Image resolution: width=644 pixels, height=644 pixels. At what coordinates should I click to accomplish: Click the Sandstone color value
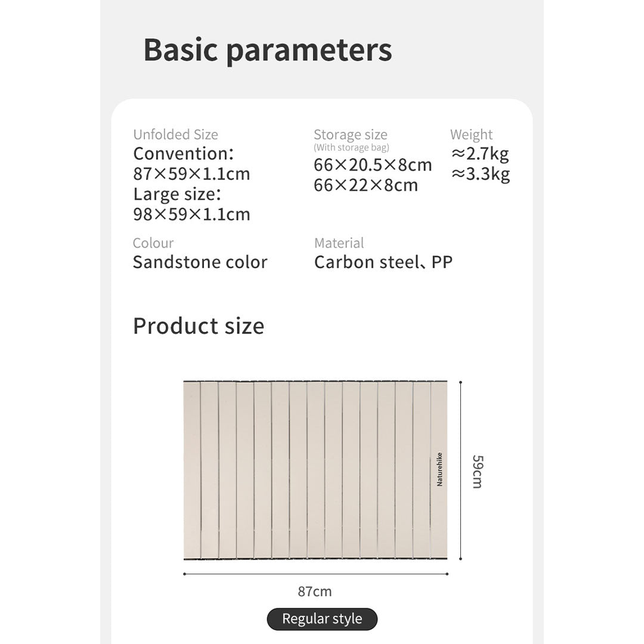point(200,262)
